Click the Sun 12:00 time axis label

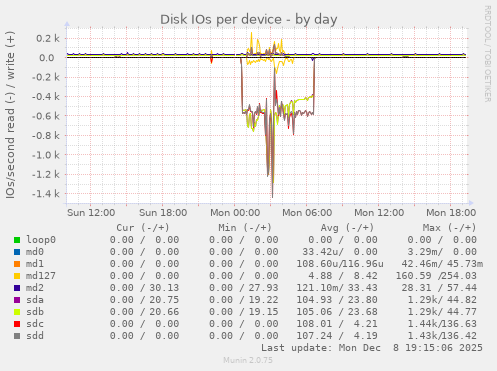(x=91, y=213)
